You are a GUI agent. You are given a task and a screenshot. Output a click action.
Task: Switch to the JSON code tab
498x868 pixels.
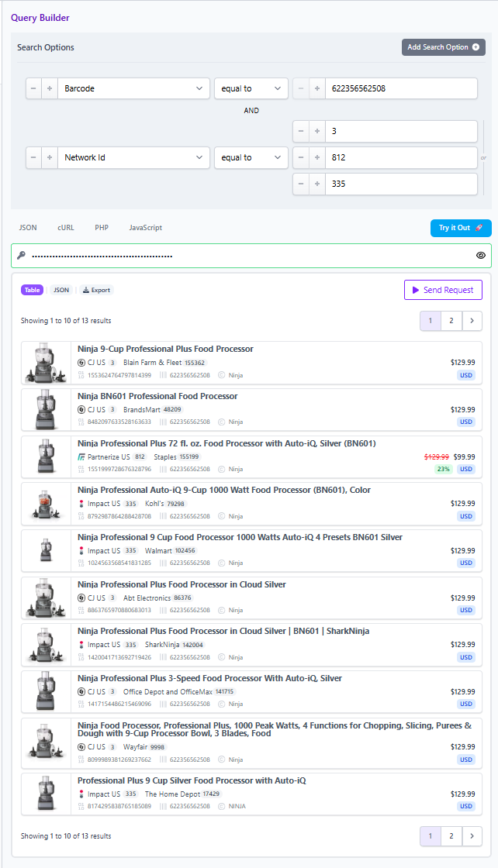tap(28, 228)
